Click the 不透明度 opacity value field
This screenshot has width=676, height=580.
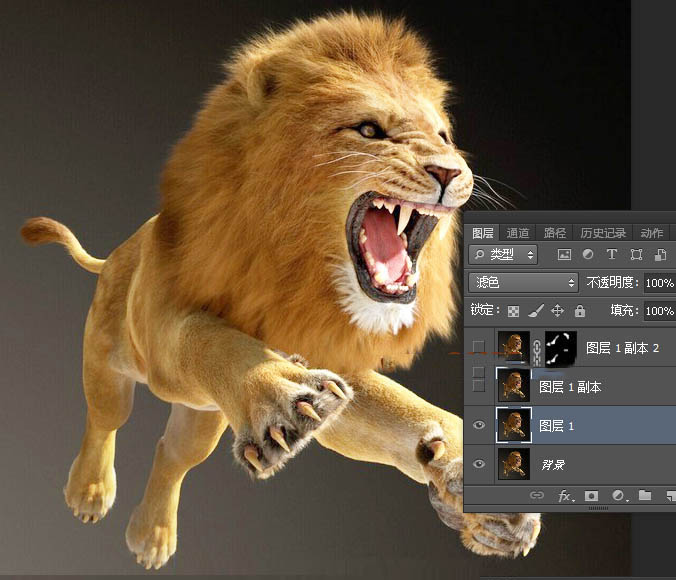point(660,283)
